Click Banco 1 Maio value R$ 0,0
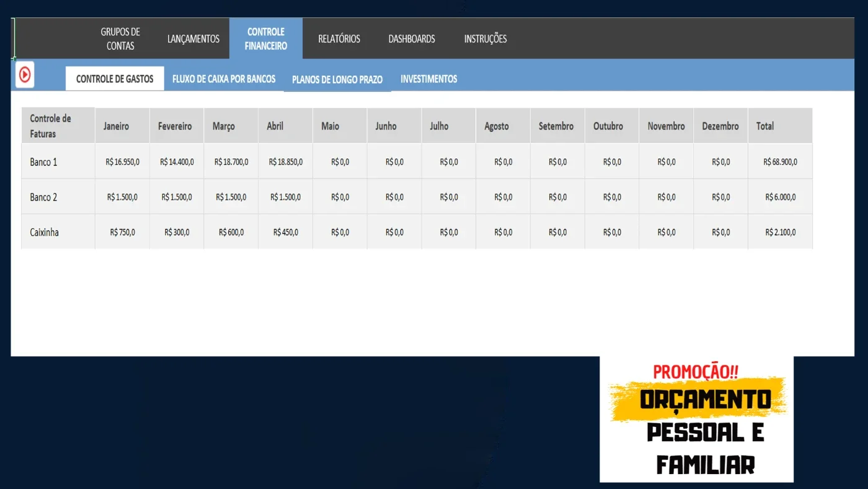The height and width of the screenshot is (489, 868). click(x=340, y=162)
